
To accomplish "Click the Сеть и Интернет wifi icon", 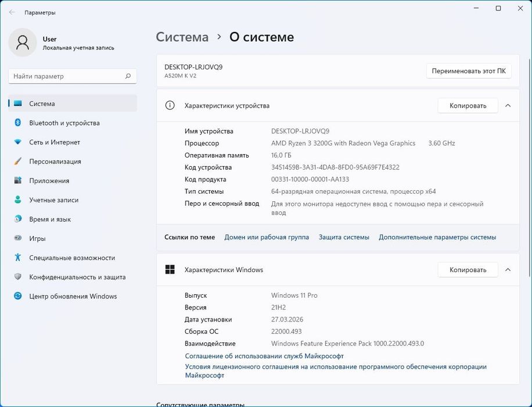I will point(18,142).
